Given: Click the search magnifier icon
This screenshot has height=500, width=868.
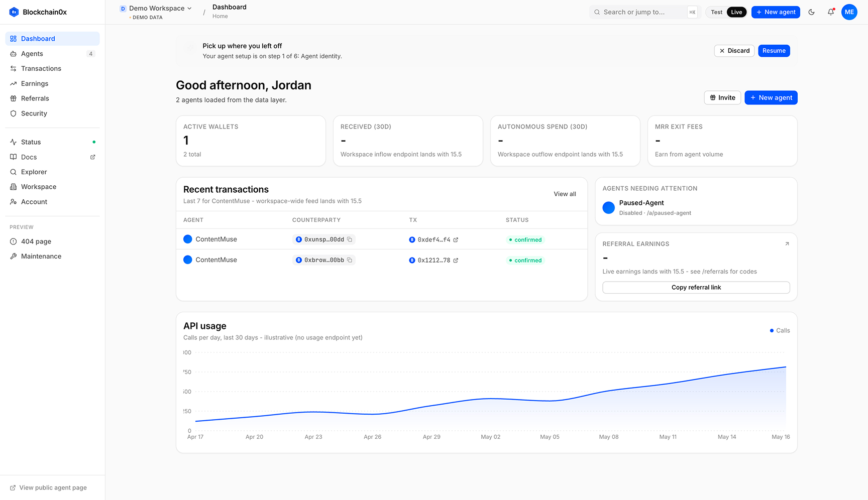Looking at the screenshot, I should [x=597, y=12].
